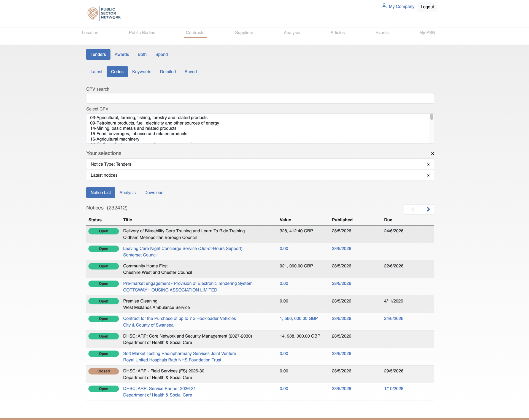529x420 pixels.
Task: Open Pre-market engagement Electronic Tendering System notice
Action: (x=188, y=284)
